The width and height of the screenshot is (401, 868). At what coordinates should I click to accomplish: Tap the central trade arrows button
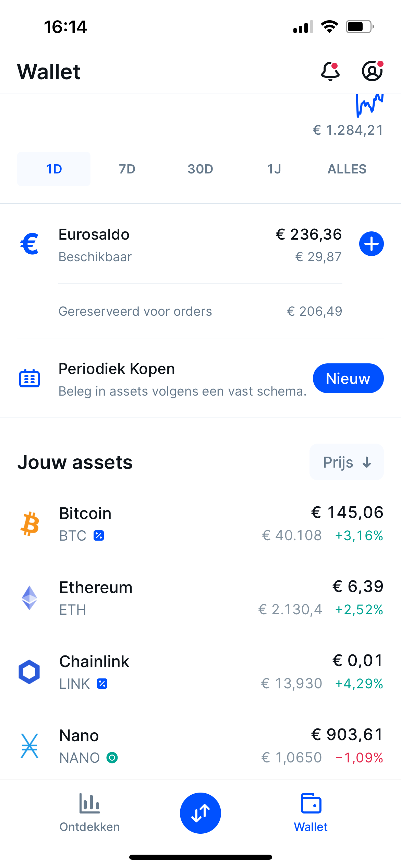coord(200,813)
